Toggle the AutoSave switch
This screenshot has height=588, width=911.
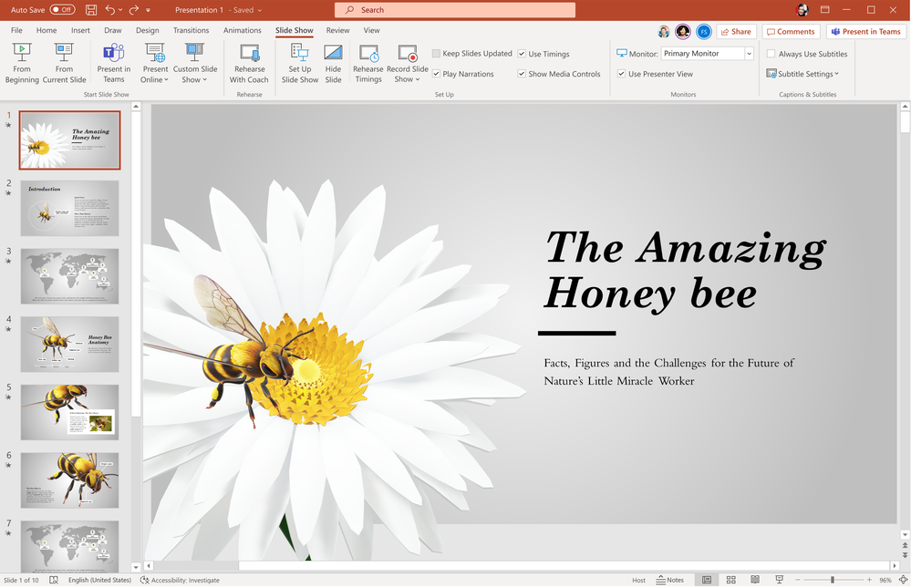click(x=62, y=10)
